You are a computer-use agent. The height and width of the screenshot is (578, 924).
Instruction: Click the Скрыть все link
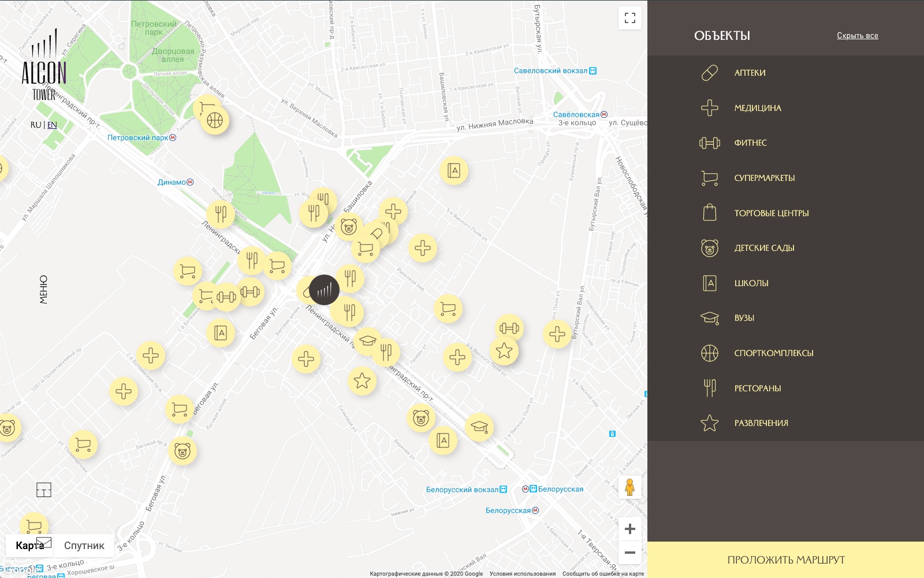coord(857,36)
